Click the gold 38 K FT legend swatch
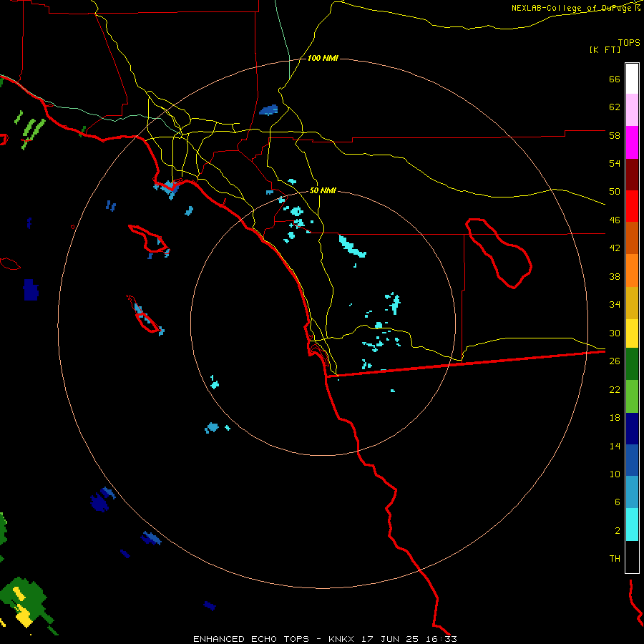644x644 pixels. pyautogui.click(x=632, y=303)
